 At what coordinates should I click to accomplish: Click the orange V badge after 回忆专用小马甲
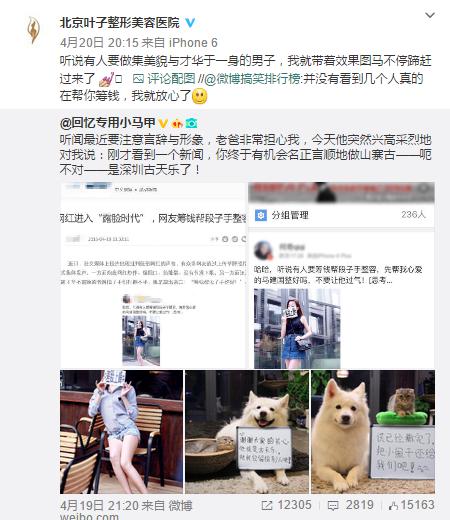click(163, 123)
